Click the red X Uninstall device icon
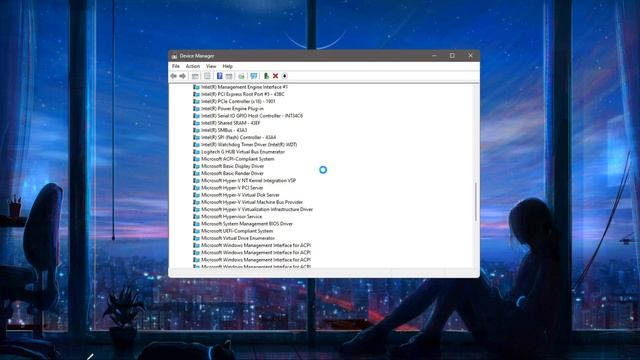Screen dimensions: 640x360 tap(276, 76)
